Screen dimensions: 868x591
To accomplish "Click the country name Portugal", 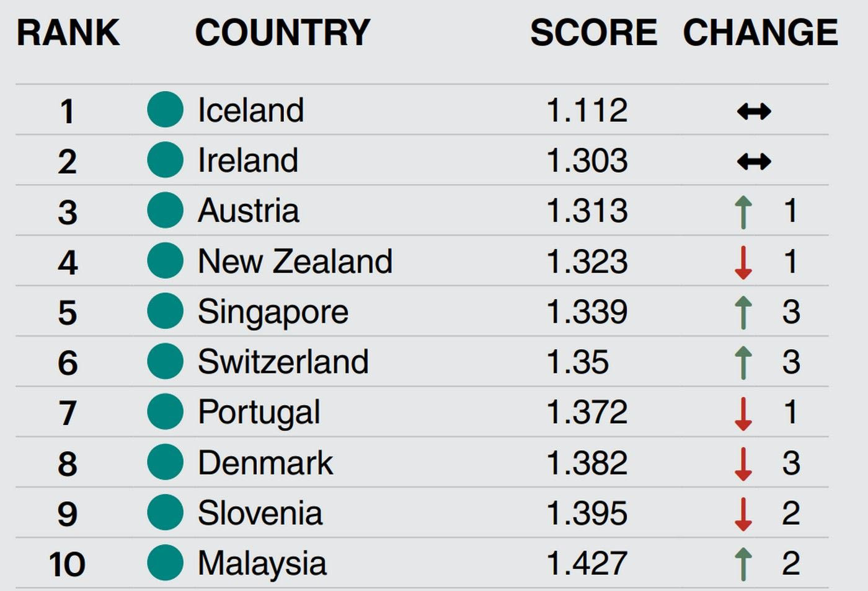I will pos(259,413).
